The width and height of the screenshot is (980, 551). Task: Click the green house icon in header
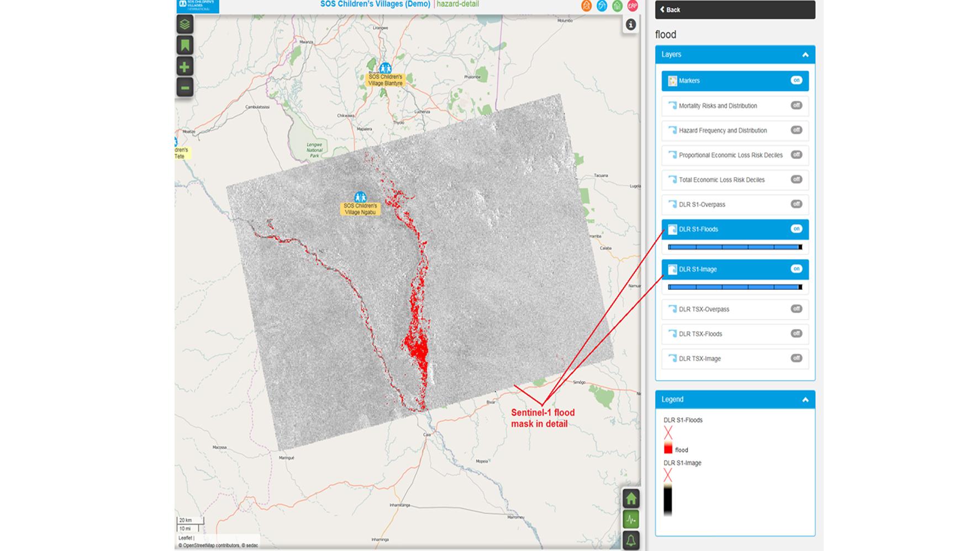tap(618, 6)
